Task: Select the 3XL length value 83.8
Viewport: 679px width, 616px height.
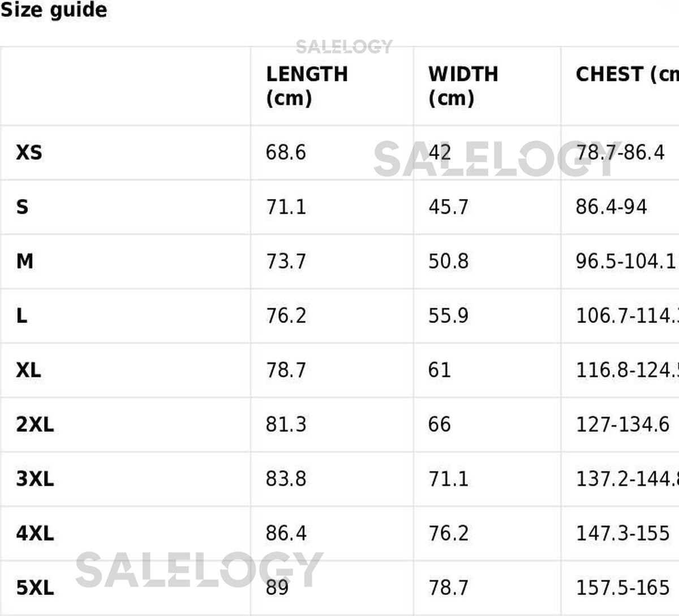Action: [286, 479]
